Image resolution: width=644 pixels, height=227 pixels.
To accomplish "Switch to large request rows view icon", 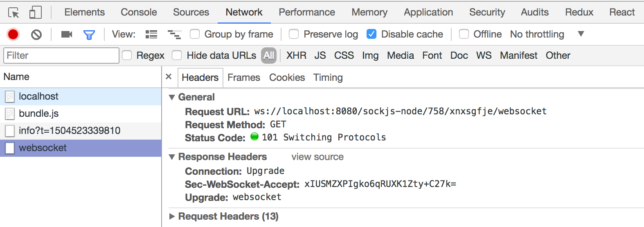I will click(151, 34).
